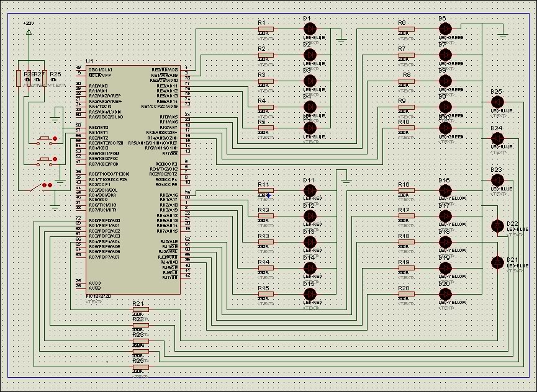The height and width of the screenshot is (392, 537).
Task: Select the red LED D15
Action: coord(310,294)
